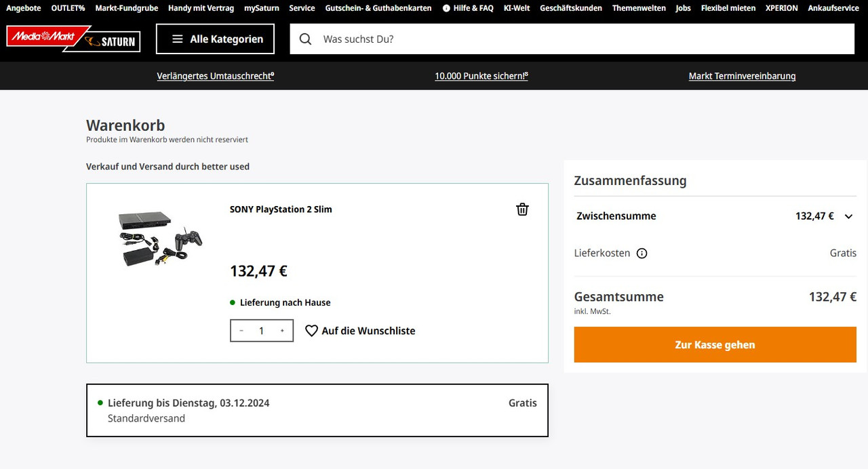Open Ankaufservice page
Screen dimensions: 868x469
(833, 8)
